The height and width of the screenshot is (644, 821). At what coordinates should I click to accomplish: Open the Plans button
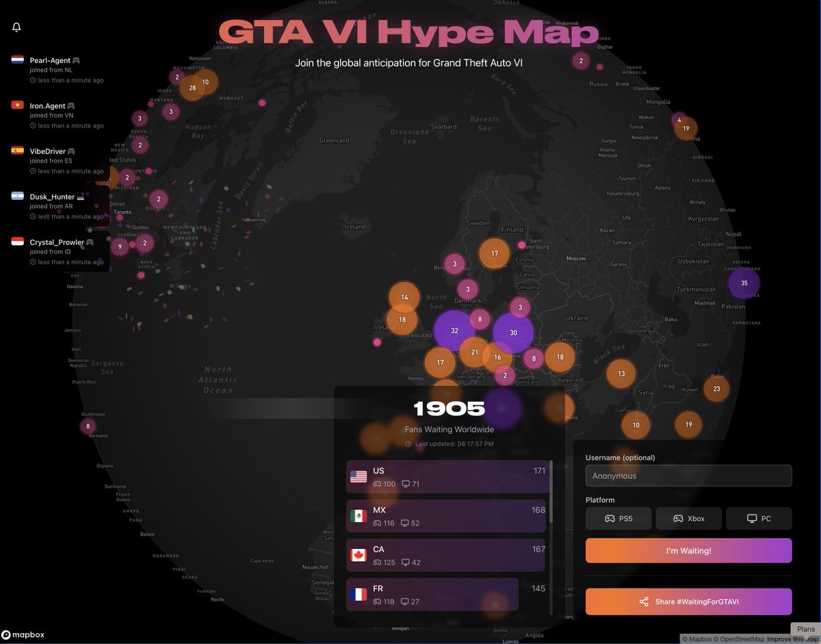805,629
